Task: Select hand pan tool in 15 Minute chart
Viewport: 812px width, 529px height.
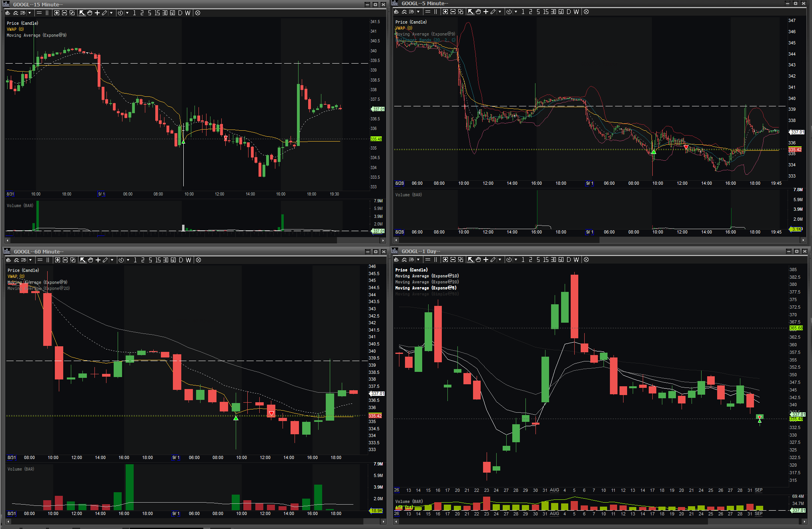Action: click(x=90, y=13)
